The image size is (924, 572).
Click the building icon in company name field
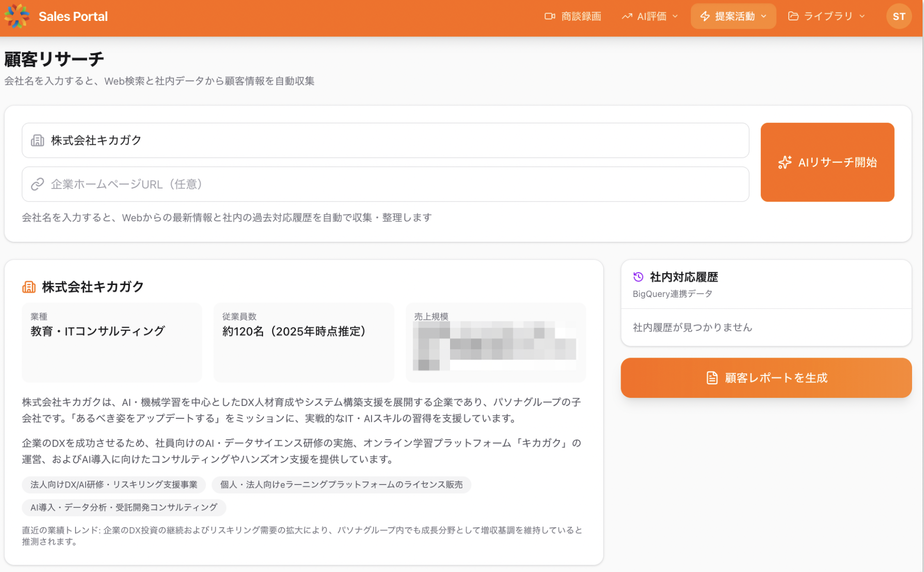(37, 140)
